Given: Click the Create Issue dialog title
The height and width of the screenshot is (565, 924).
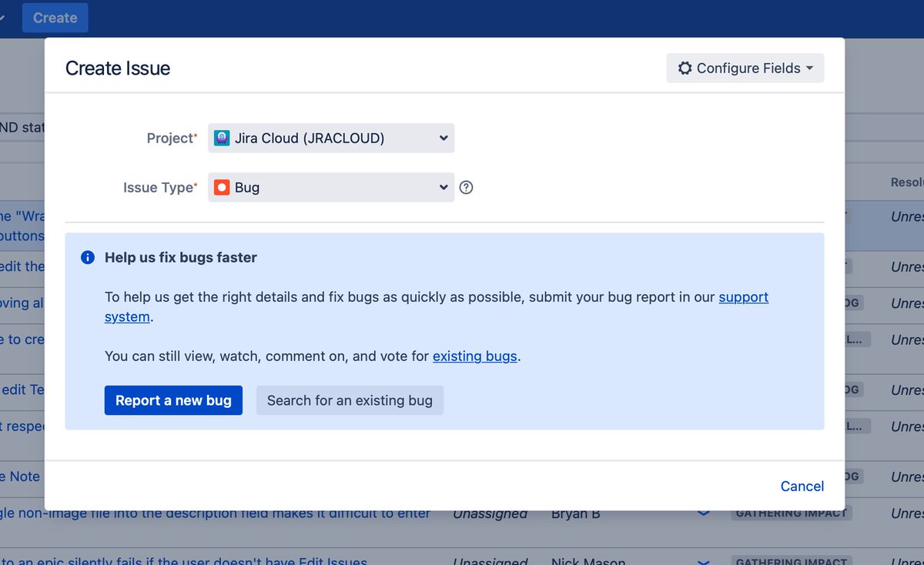Looking at the screenshot, I should (x=118, y=68).
